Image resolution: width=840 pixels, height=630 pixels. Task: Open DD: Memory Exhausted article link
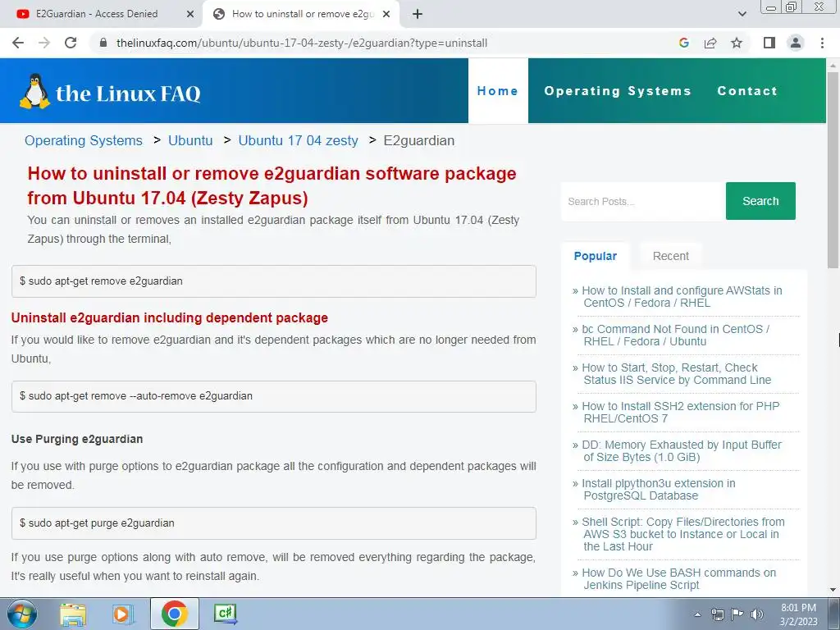pyautogui.click(x=682, y=451)
